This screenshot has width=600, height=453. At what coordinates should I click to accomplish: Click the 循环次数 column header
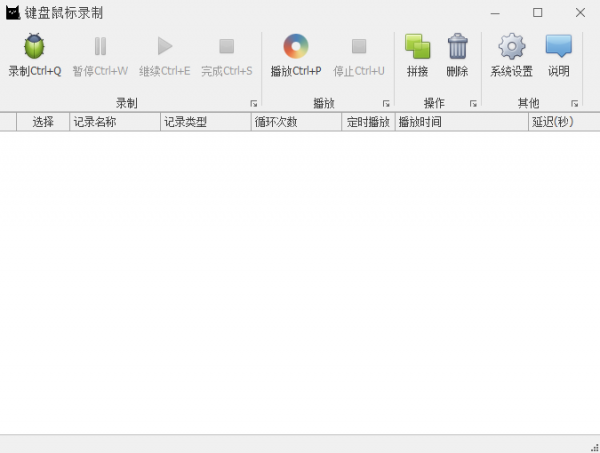coord(296,122)
